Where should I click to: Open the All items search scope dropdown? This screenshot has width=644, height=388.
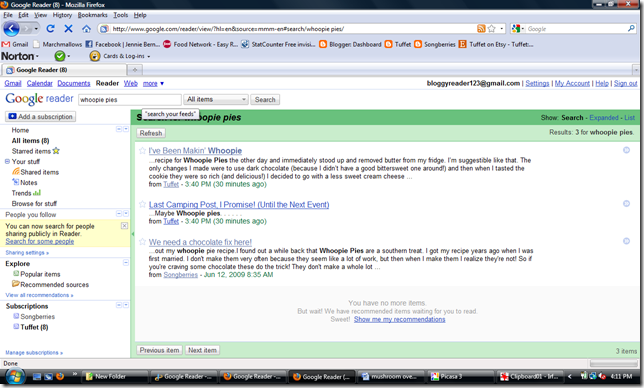pos(216,99)
